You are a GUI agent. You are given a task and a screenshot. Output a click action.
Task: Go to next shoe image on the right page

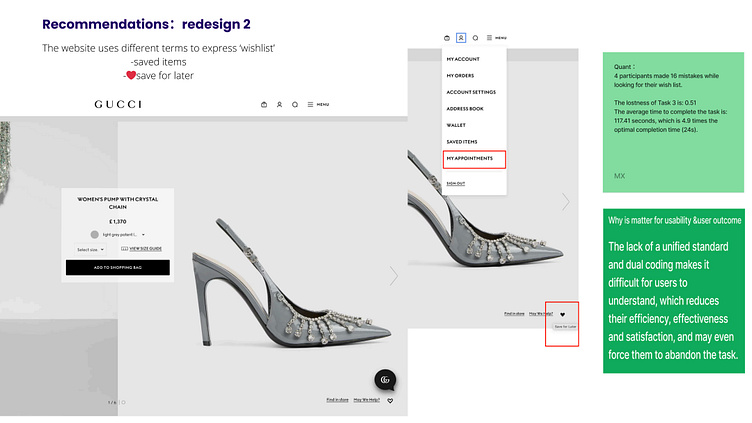(566, 202)
